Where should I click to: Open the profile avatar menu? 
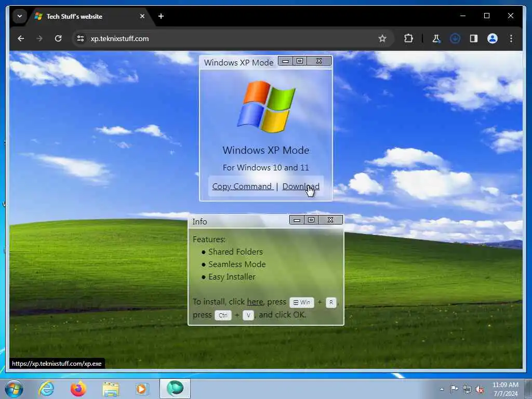pyautogui.click(x=493, y=38)
